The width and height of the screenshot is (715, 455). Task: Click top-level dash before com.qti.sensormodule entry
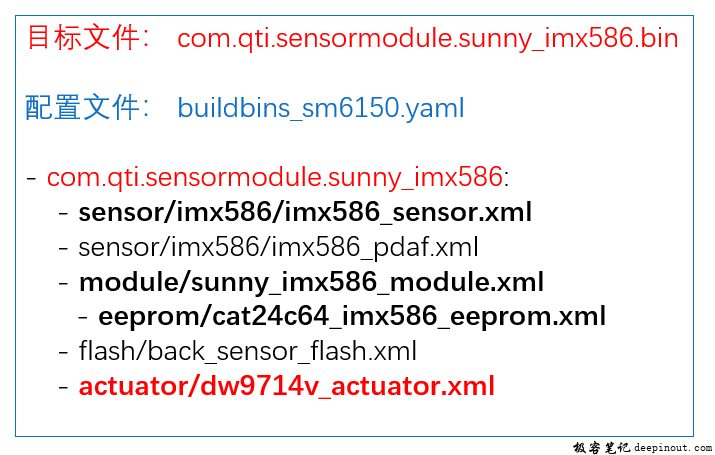coord(31,178)
